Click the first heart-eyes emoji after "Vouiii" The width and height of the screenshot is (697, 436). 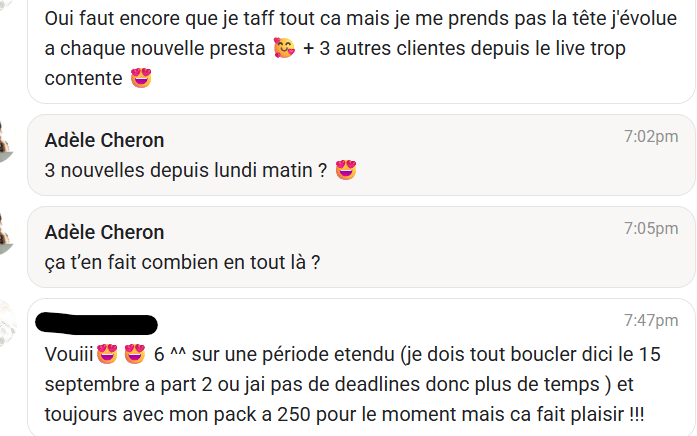pos(108,355)
